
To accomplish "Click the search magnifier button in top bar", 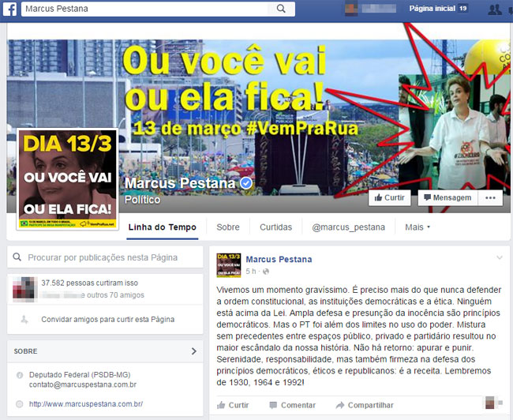I will tap(281, 9).
